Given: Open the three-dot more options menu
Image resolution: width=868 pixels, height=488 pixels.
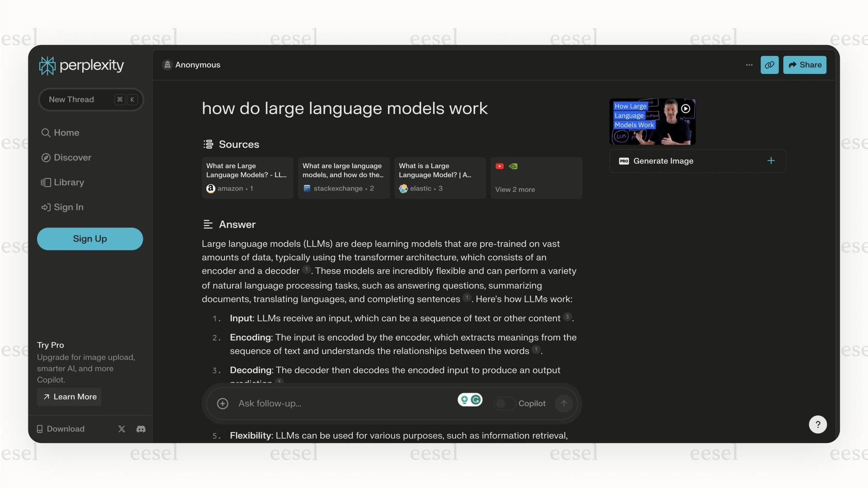Looking at the screenshot, I should (749, 65).
